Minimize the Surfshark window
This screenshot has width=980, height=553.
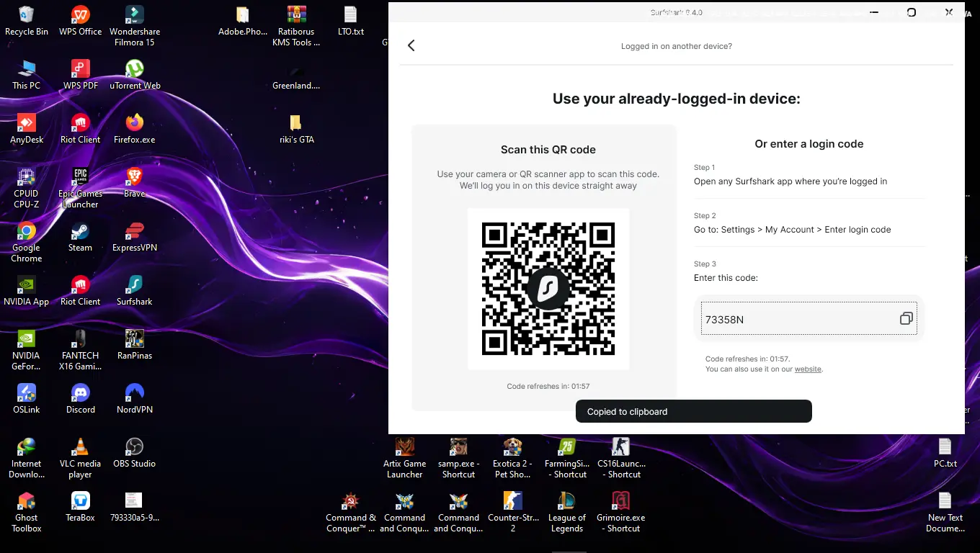[x=874, y=12]
